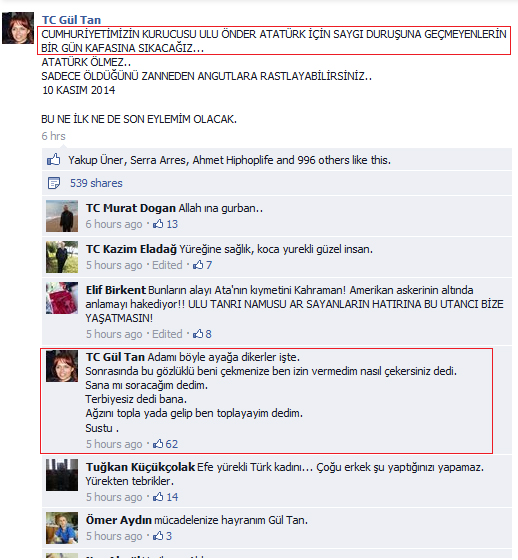The height and width of the screenshot is (560, 518).
Task: Open TC Murat Dogan's profile name
Action: [131, 208]
